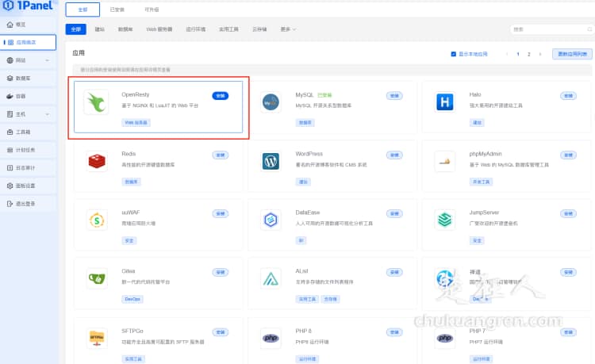Click the search magnifier icon
The image size is (595, 364).
click(589, 29)
